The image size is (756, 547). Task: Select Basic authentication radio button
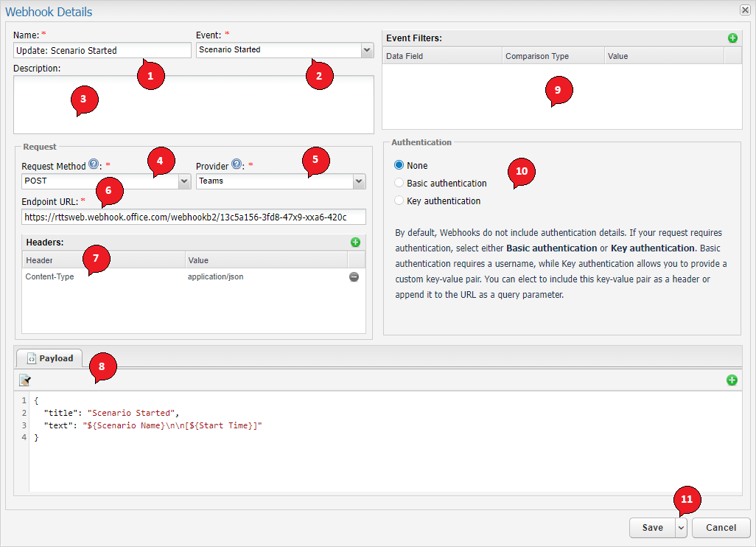pos(399,183)
